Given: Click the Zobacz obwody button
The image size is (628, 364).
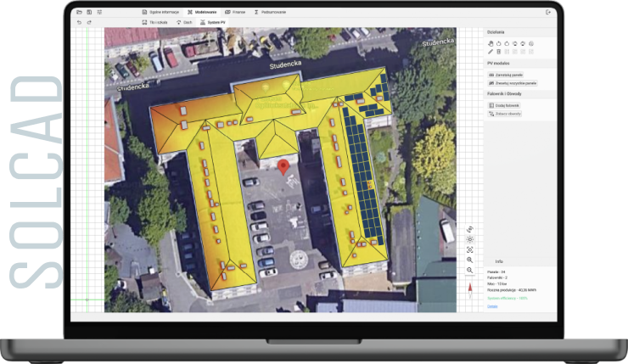Looking at the screenshot, I should pyautogui.click(x=505, y=114).
